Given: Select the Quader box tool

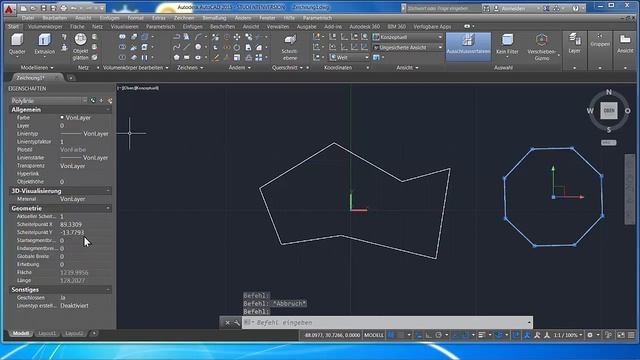Looking at the screenshot, I should pyautogui.click(x=17, y=44).
